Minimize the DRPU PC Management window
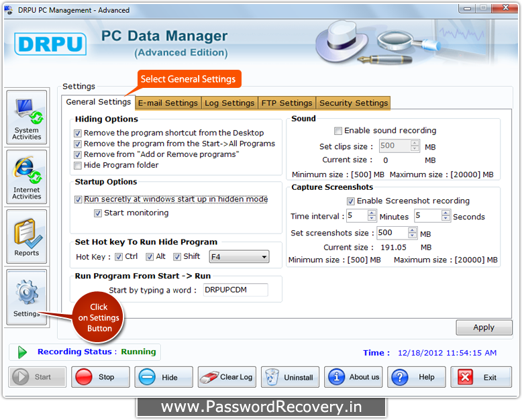The width and height of the screenshot is (522, 420). (x=467, y=7)
